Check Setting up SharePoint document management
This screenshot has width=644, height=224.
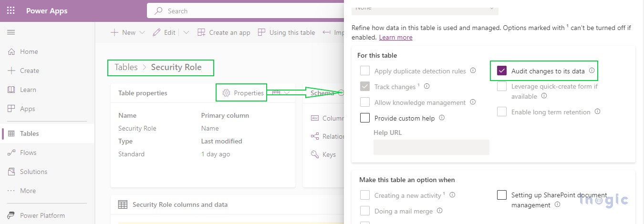[x=502, y=195]
